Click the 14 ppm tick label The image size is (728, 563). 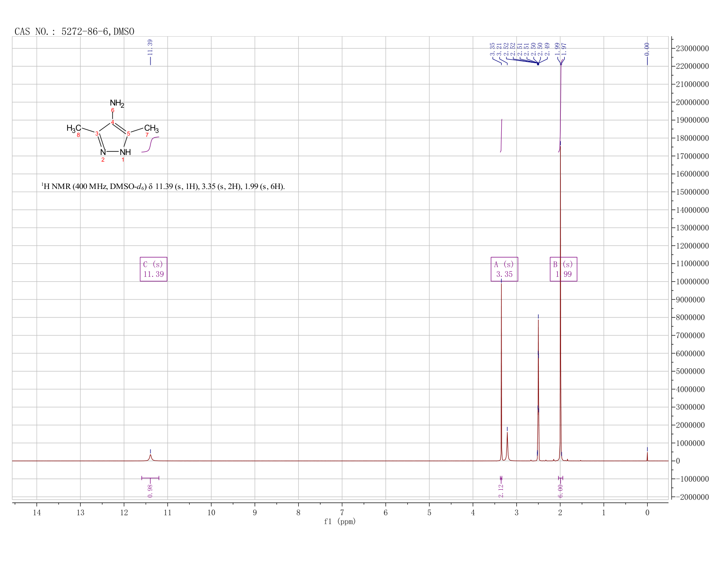(37, 513)
